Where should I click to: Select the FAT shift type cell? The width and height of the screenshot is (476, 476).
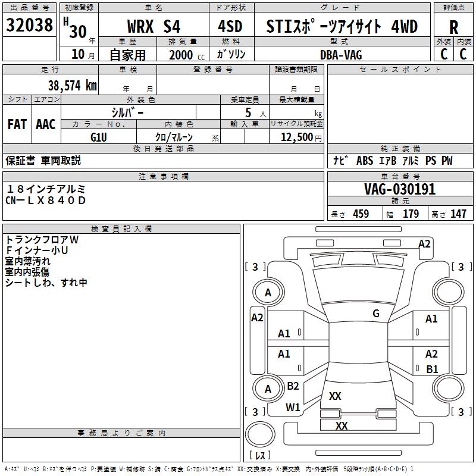click(17, 124)
